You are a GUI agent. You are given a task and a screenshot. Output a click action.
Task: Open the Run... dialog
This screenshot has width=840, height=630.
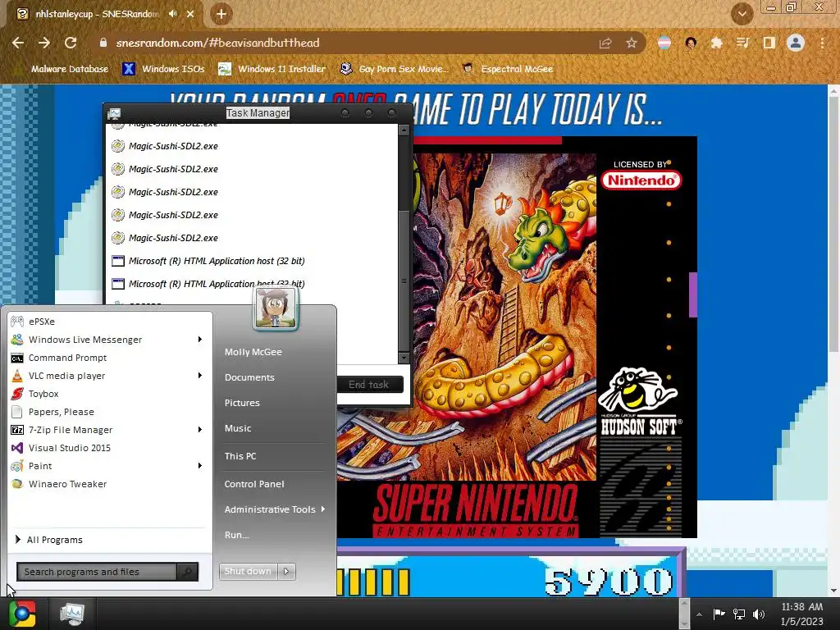click(x=237, y=535)
